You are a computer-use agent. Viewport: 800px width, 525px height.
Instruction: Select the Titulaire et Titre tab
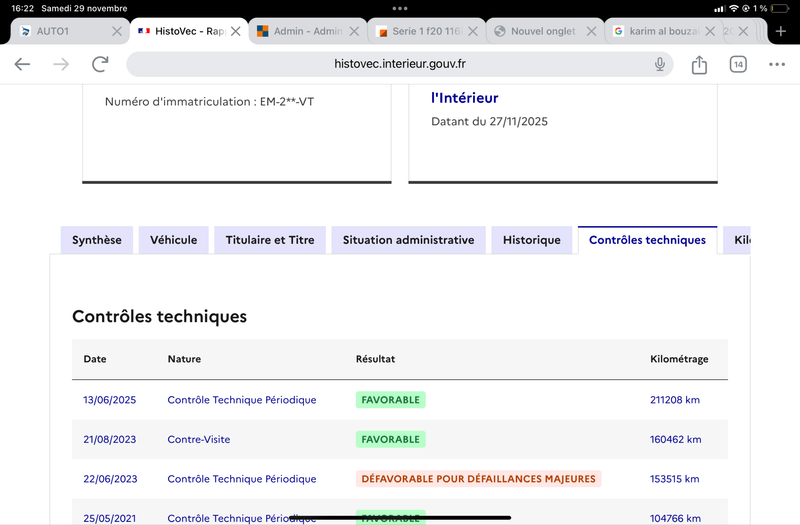click(270, 240)
